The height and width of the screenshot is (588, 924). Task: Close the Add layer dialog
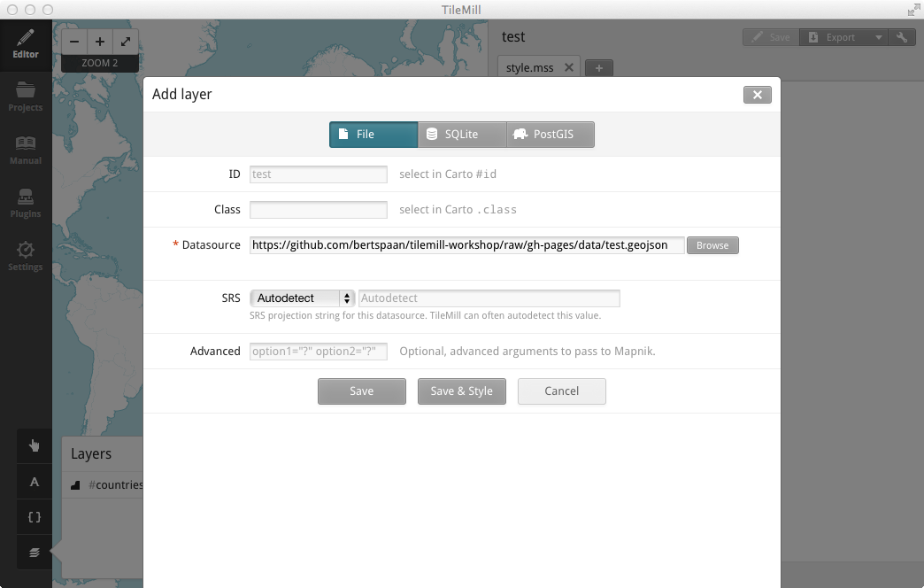757,95
